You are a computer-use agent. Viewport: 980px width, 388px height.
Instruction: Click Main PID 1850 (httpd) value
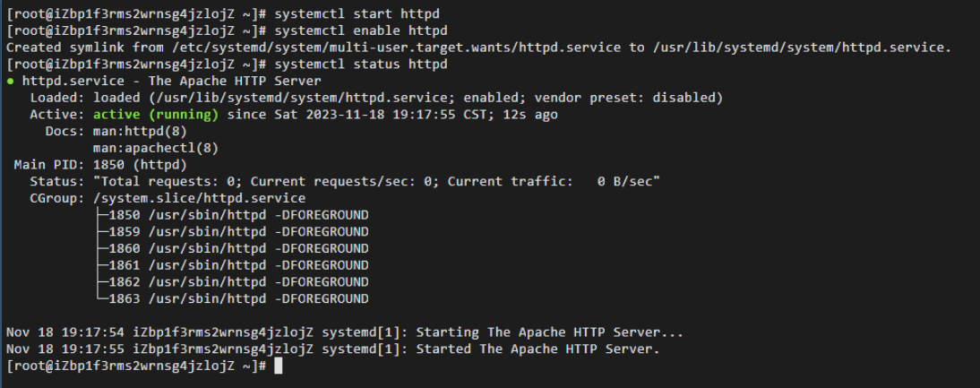tap(140, 165)
